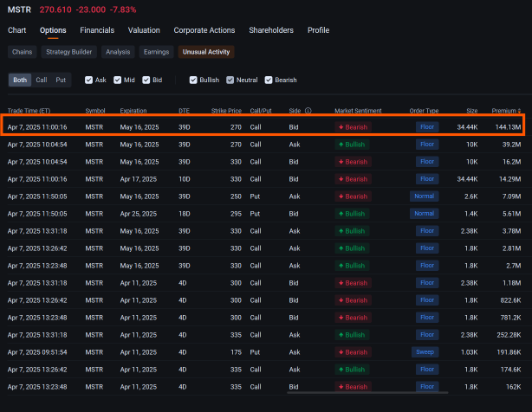Switch to the Chart tab
This screenshot has width=532, height=412.
point(17,30)
